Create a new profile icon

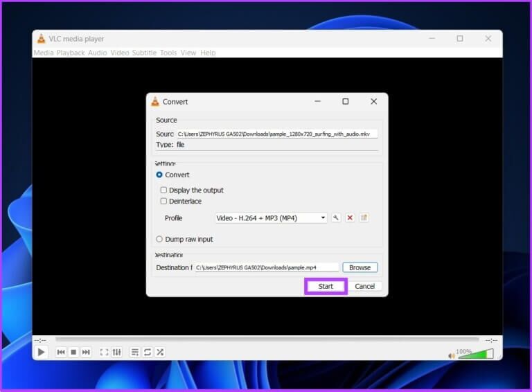[364, 217]
